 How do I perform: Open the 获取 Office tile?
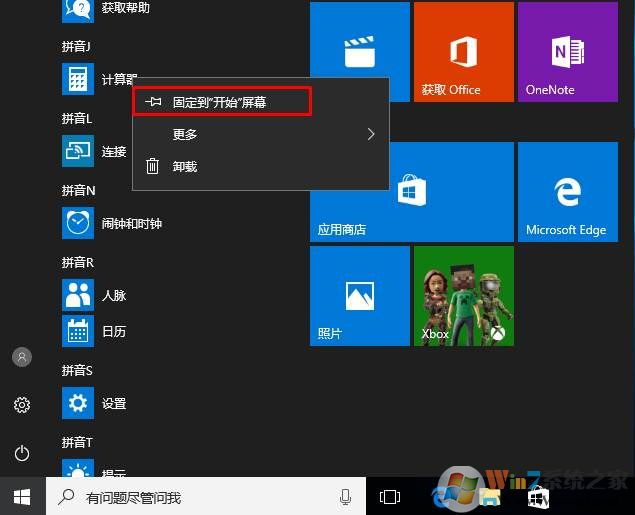point(464,52)
